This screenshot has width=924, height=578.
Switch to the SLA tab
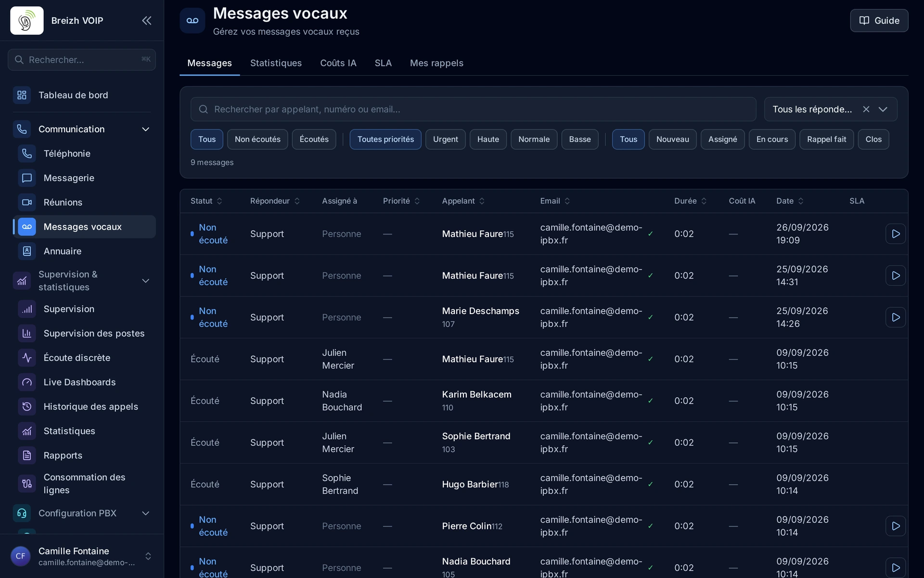click(383, 63)
